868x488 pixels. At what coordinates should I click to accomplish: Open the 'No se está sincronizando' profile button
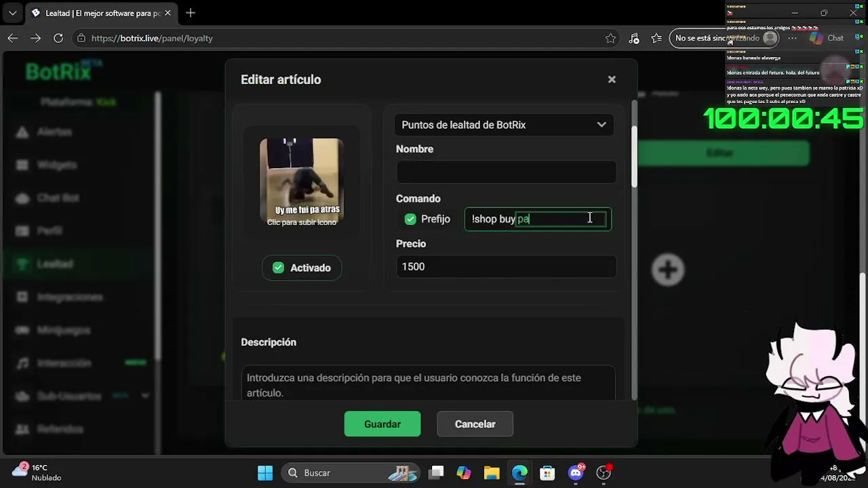[x=726, y=38]
